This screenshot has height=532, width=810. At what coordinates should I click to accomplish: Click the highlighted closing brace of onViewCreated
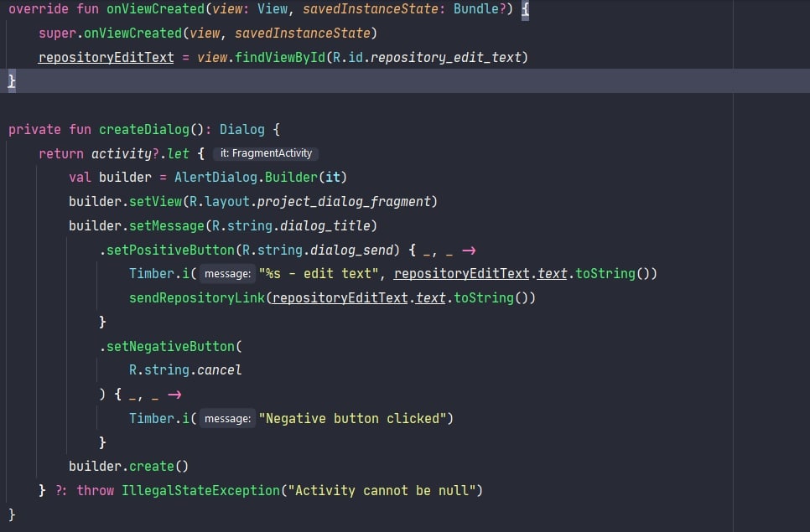tap(12, 81)
